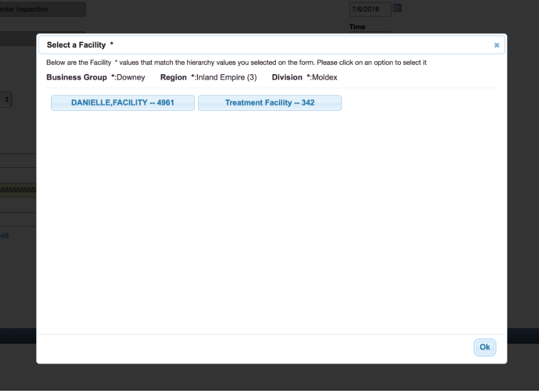Click the Business Group Downey value
Image resolution: width=539 pixels, height=392 pixels.
(x=131, y=78)
